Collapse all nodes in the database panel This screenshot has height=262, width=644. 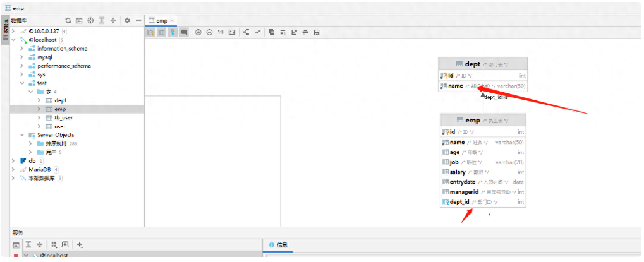(113, 20)
